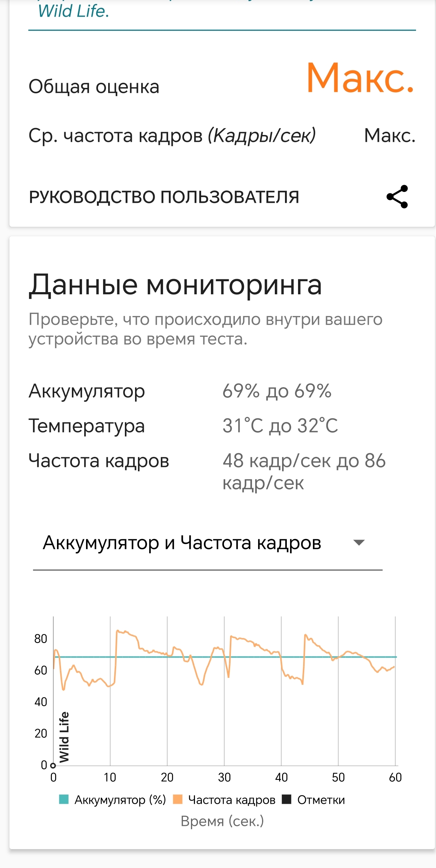Tap the Wild Life link text
The width and height of the screenshot is (436, 868).
tap(73, 11)
